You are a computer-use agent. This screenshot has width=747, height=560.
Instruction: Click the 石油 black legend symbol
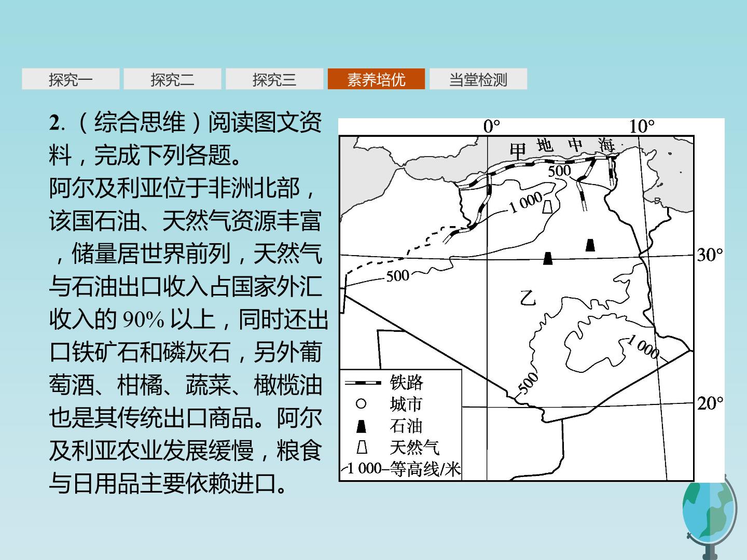pos(362,426)
